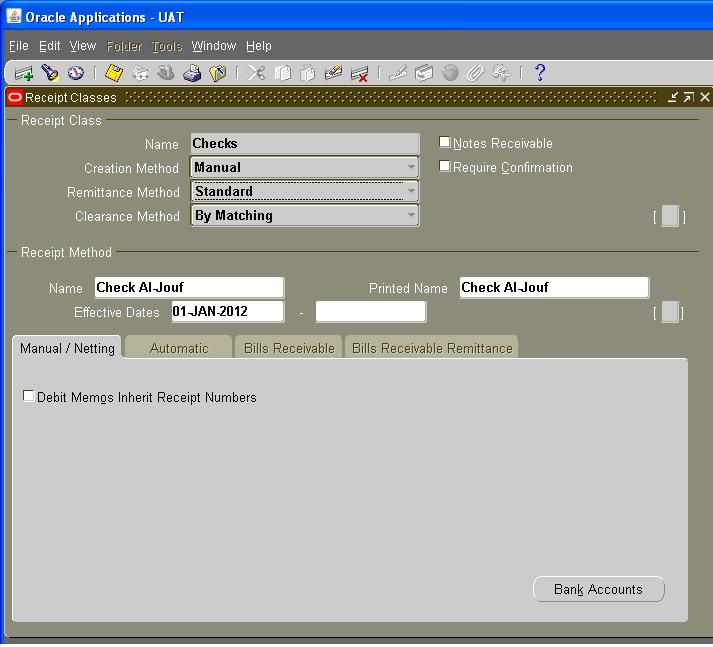Click the Paste clipboard icon

pyautogui.click(x=308, y=73)
